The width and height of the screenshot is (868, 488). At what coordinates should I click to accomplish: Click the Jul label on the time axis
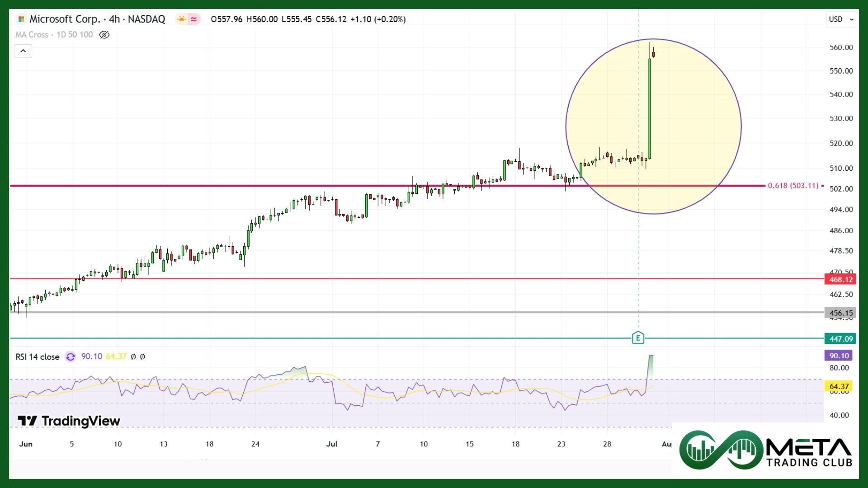pos(332,444)
